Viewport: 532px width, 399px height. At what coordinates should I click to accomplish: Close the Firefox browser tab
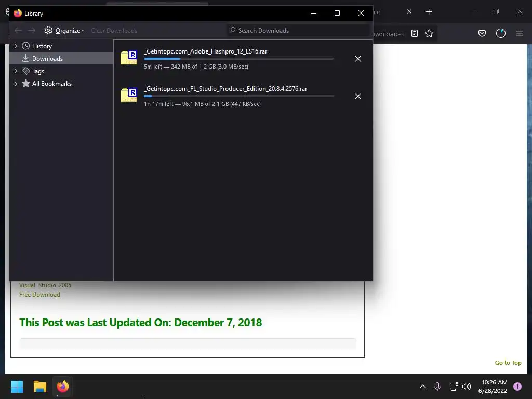click(x=409, y=11)
